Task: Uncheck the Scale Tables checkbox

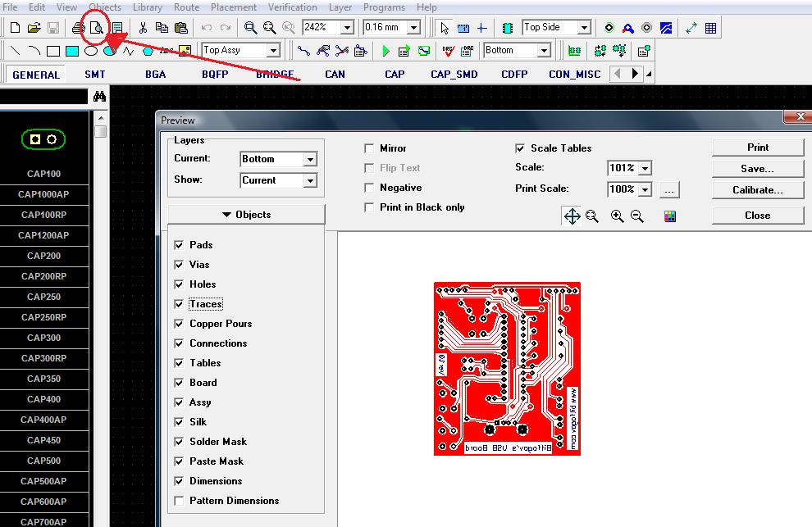Action: (x=520, y=148)
